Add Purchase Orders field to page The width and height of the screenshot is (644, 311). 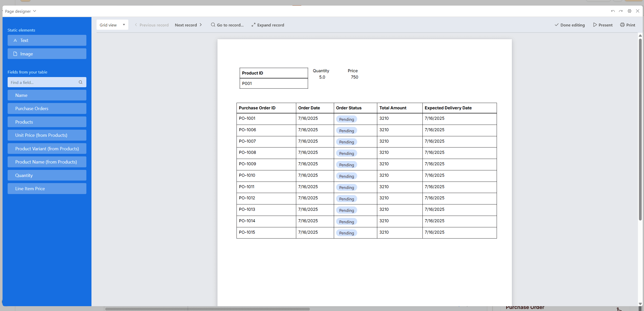pyautogui.click(x=47, y=109)
